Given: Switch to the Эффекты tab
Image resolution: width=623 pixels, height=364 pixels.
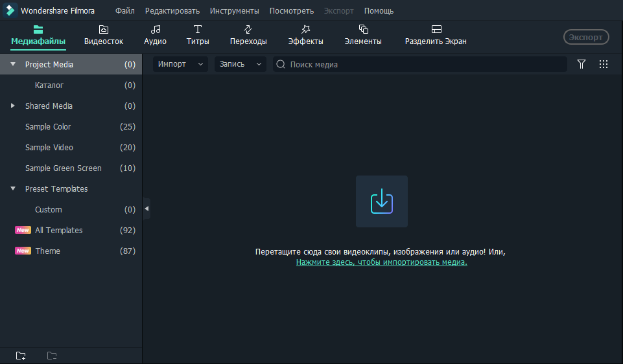Looking at the screenshot, I should tap(305, 36).
